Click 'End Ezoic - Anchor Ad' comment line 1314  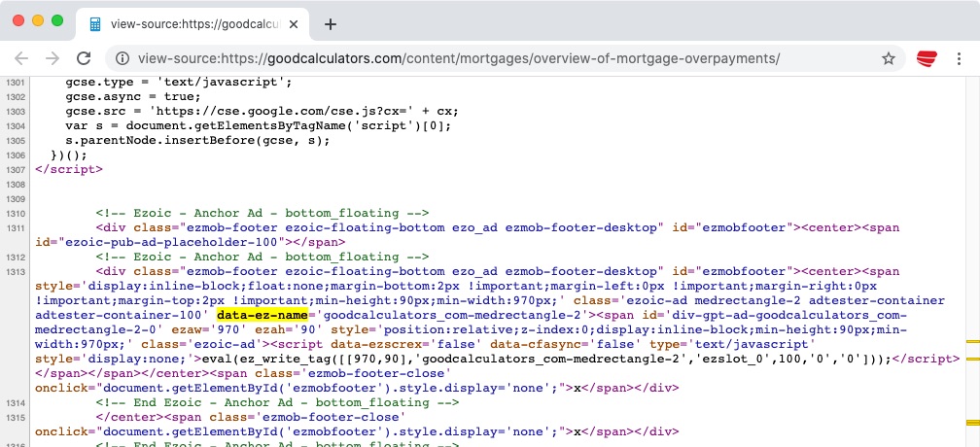coord(277,402)
